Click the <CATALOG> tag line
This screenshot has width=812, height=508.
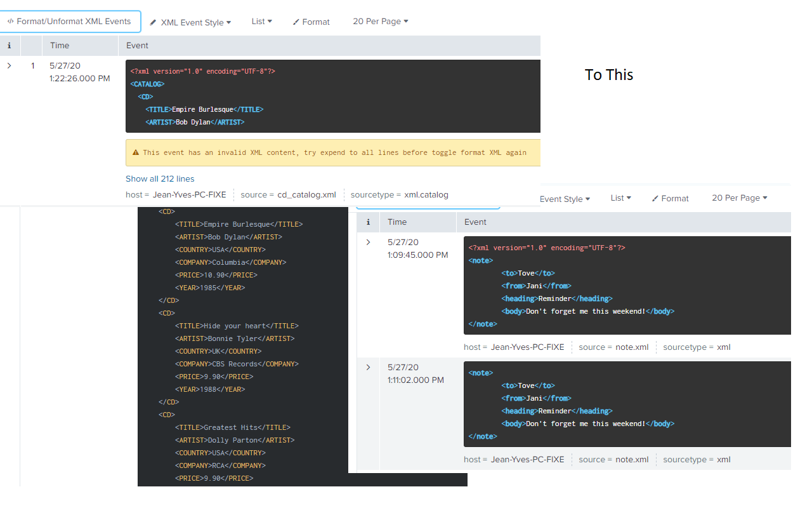click(147, 84)
